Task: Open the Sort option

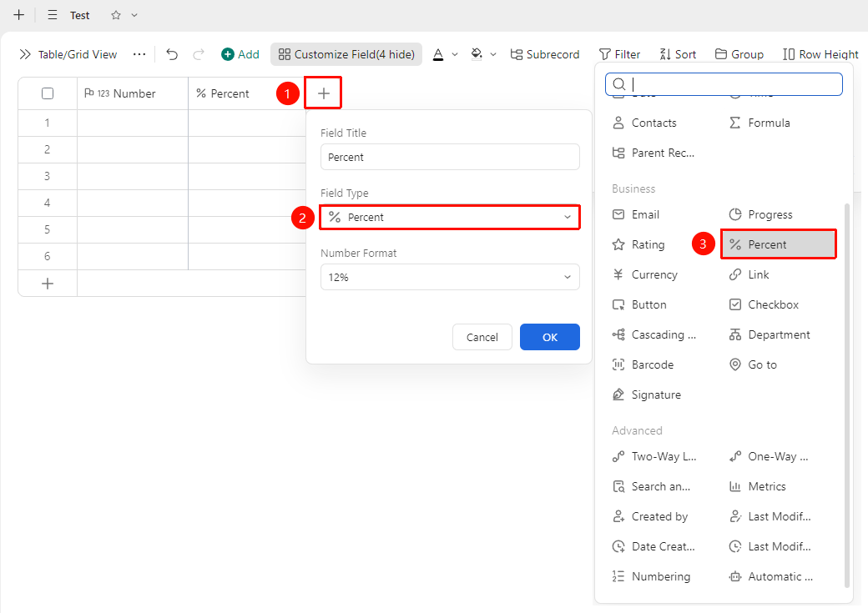Action: (678, 54)
